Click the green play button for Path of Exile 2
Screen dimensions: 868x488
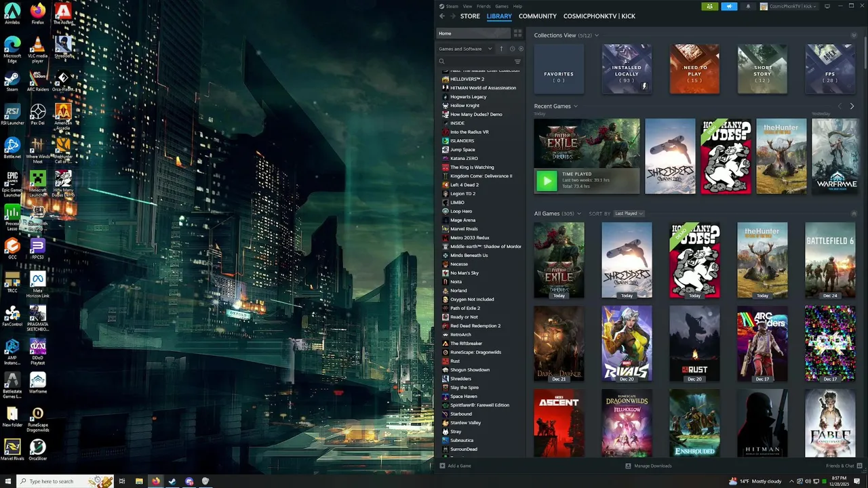click(547, 180)
